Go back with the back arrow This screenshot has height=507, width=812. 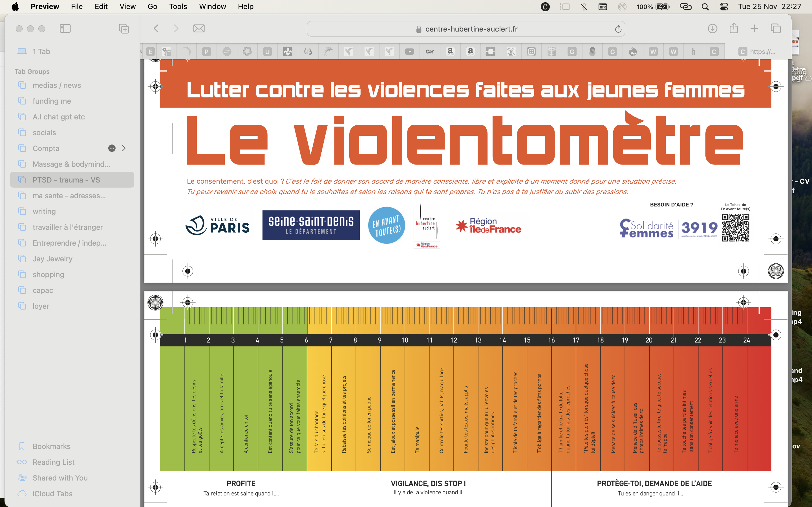pos(156,28)
